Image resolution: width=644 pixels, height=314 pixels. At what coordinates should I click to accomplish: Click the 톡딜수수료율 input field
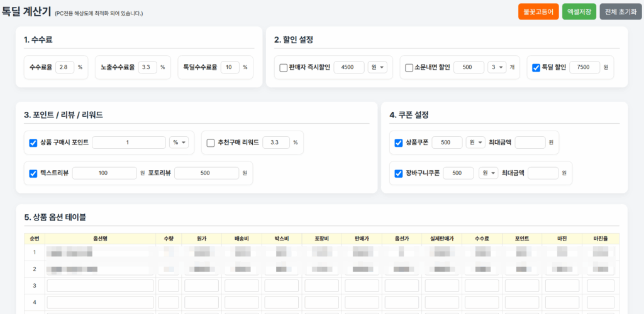[x=230, y=67]
